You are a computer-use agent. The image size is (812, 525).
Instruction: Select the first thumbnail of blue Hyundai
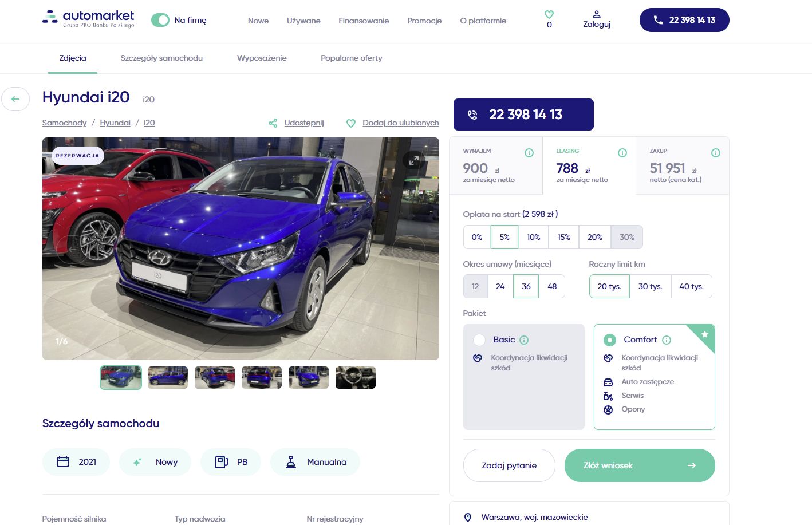pos(121,377)
